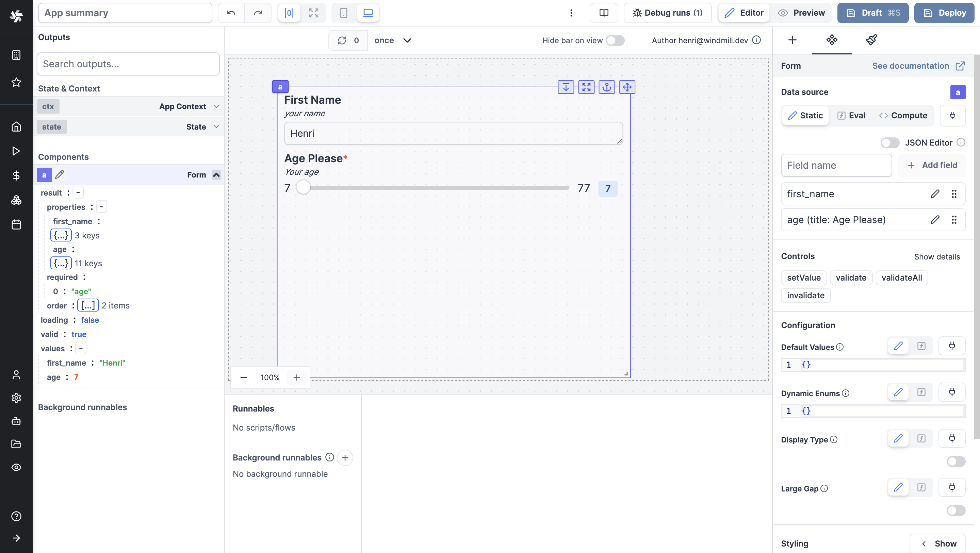980x553 pixels.
Task: Drag the Age slider to adjust value
Action: click(302, 188)
